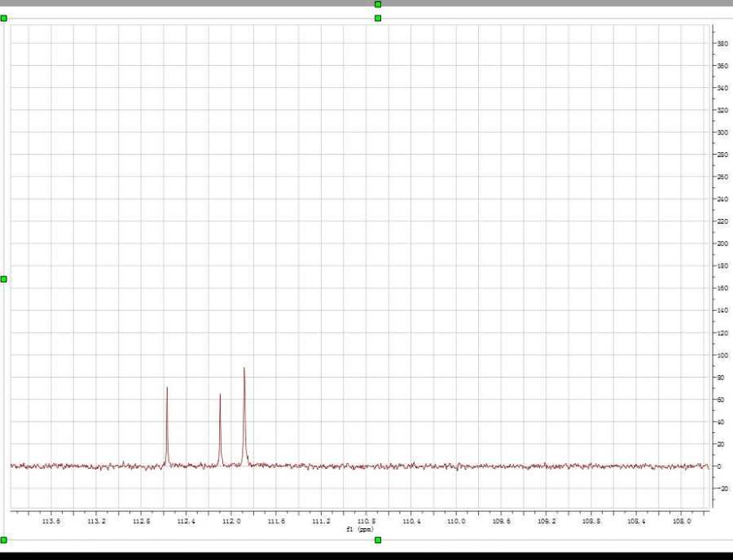The height and width of the screenshot is (560, 733).
Task: Click the 280 intensity axis label
Action: click(722, 155)
